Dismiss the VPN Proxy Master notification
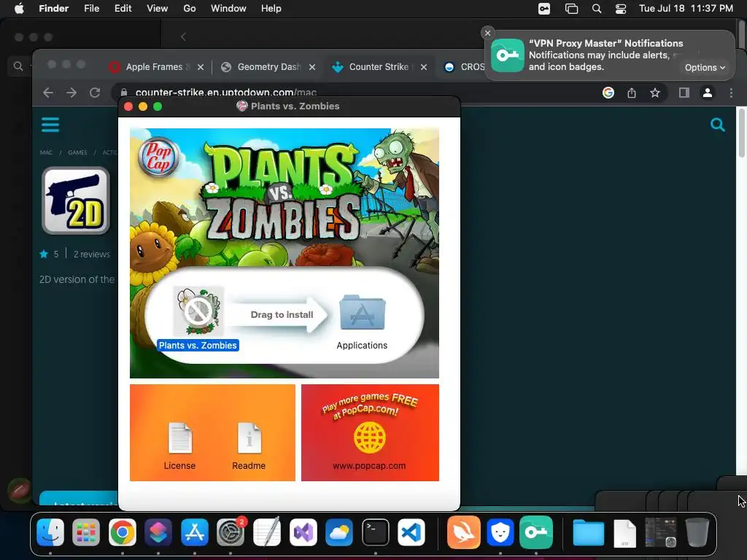 coord(487,33)
